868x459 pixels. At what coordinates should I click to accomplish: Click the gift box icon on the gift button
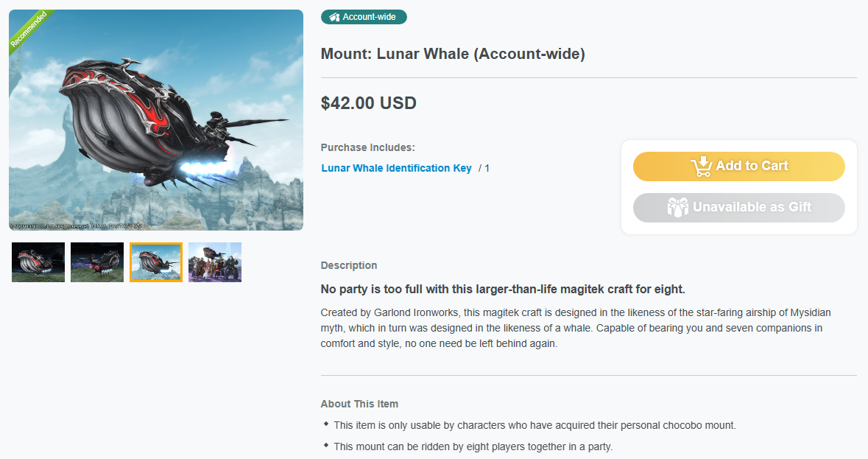pyautogui.click(x=677, y=207)
